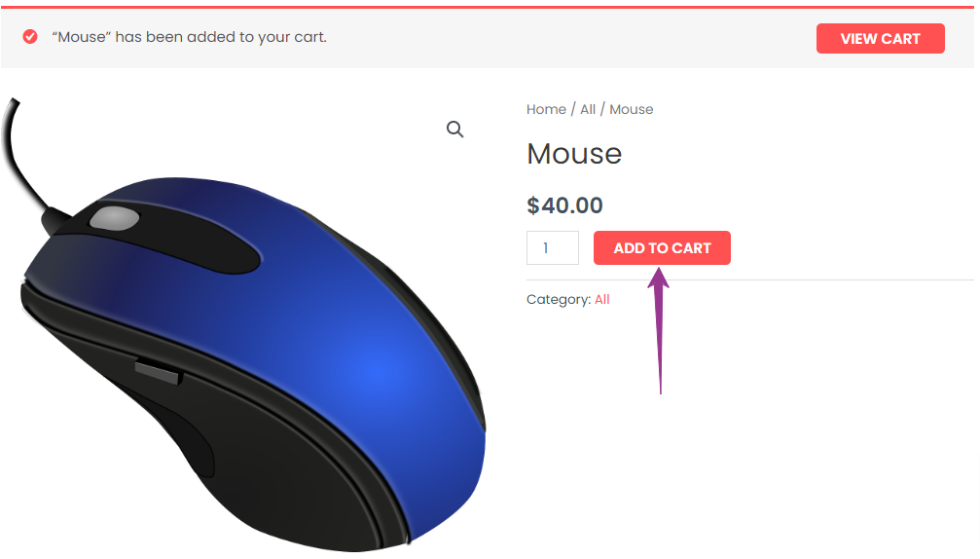The image size is (980, 559).
Task: Click the purple arrow pointing at Add to Cart
Action: pos(659,331)
